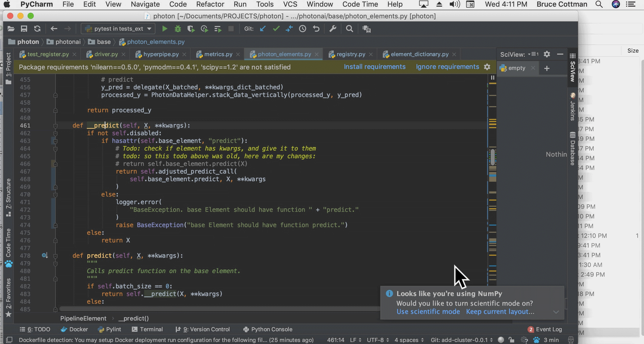The height and width of the screenshot is (344, 644).
Task: Click the Concurrency diagram run icon
Action: click(218, 29)
